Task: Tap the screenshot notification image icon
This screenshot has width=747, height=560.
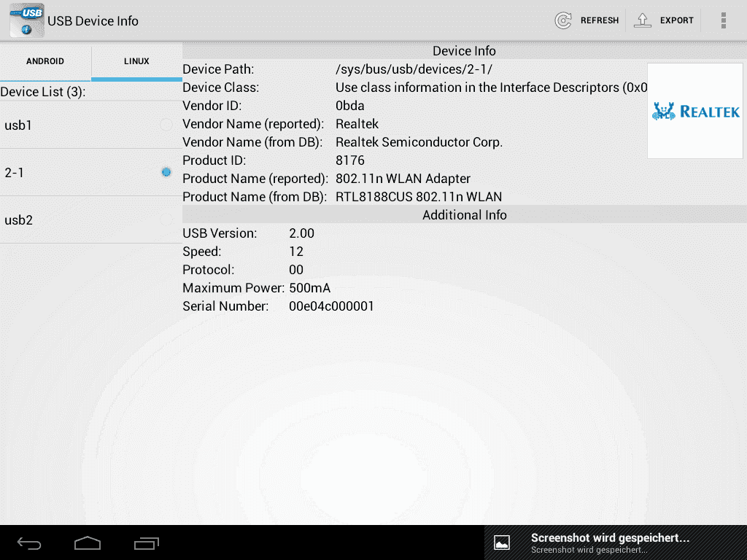Action: point(502,542)
